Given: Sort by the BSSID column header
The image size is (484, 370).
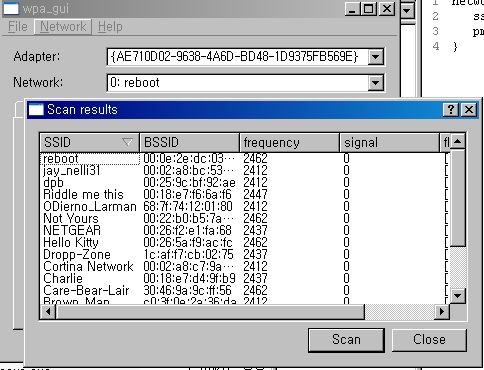Looking at the screenshot, I should 189,143.
